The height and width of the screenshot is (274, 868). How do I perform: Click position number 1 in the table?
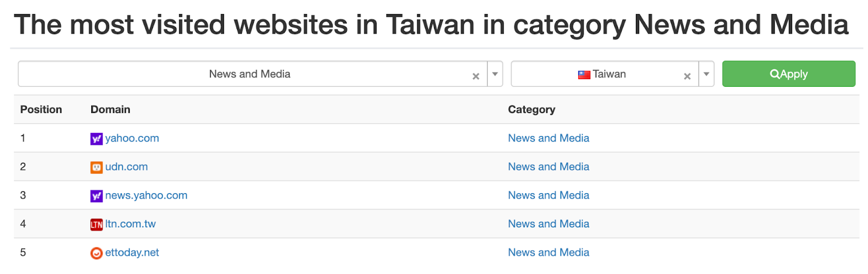[x=23, y=138]
